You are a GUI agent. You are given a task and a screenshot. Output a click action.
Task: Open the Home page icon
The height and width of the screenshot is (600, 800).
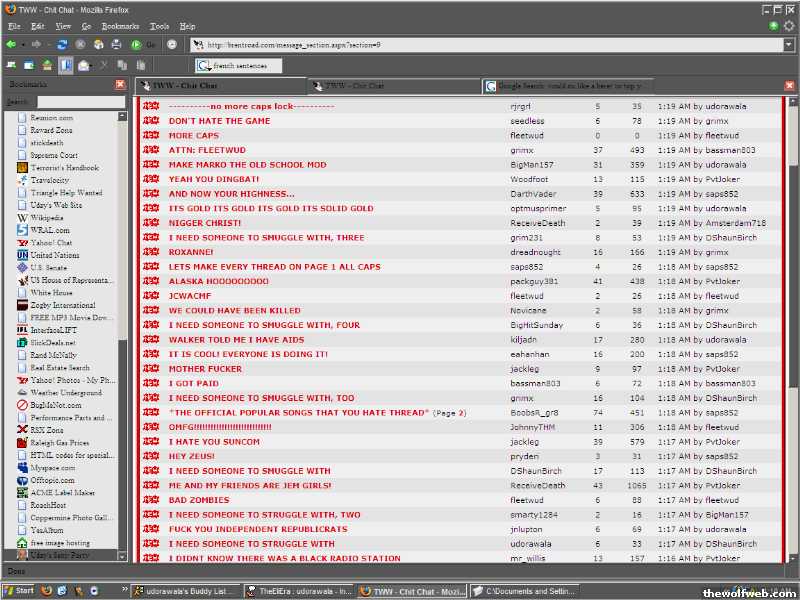point(98,45)
